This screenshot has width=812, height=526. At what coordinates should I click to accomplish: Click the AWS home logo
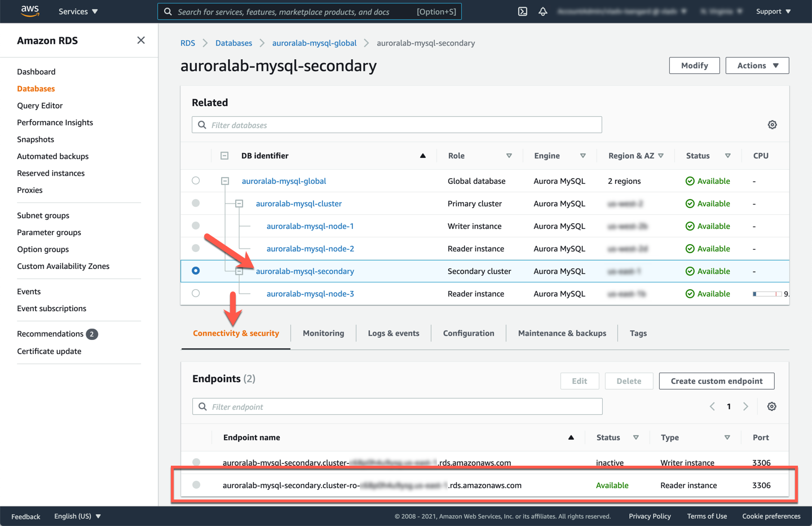coord(30,11)
